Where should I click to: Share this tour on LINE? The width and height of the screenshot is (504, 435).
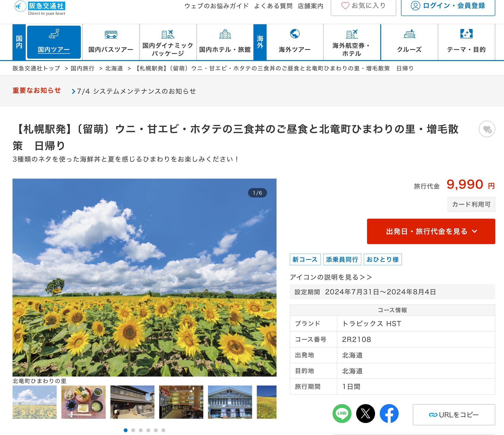coord(342,413)
